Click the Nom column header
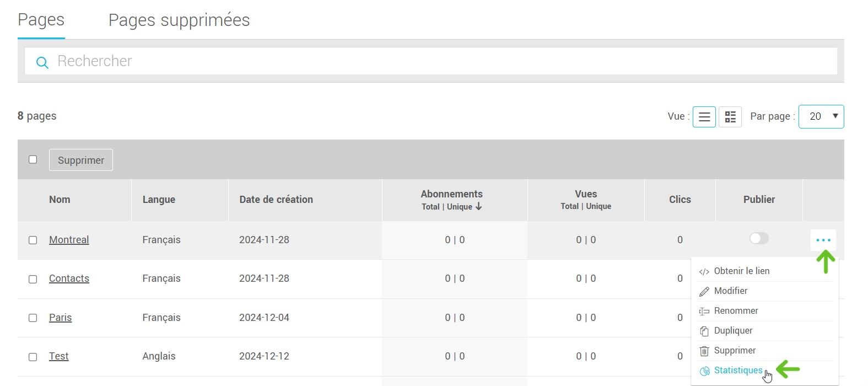 (60, 200)
